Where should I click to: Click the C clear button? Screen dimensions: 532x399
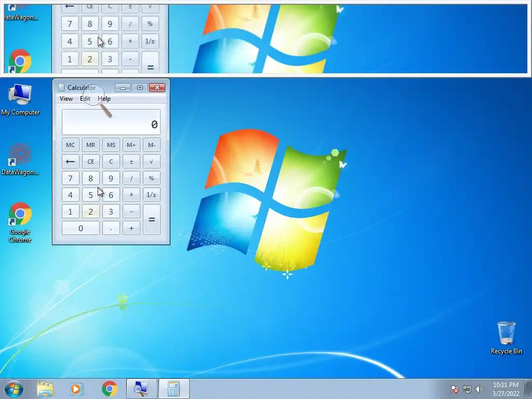[x=111, y=162]
